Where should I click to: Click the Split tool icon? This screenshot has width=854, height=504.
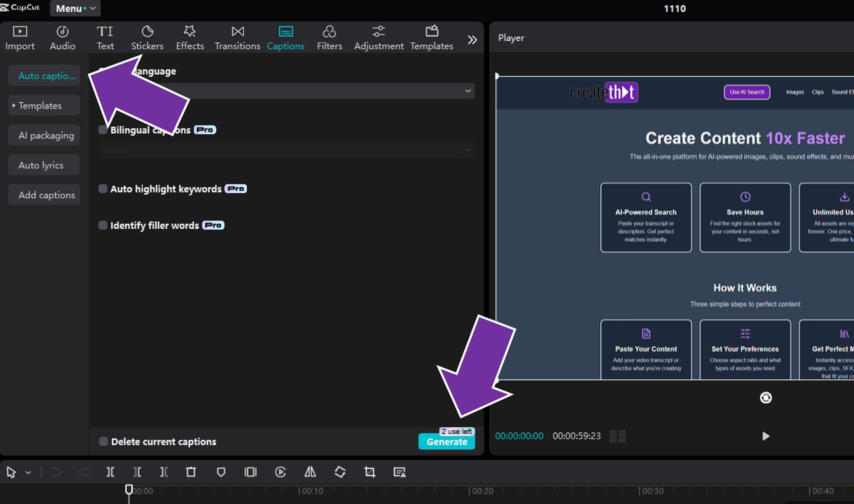[x=110, y=472]
